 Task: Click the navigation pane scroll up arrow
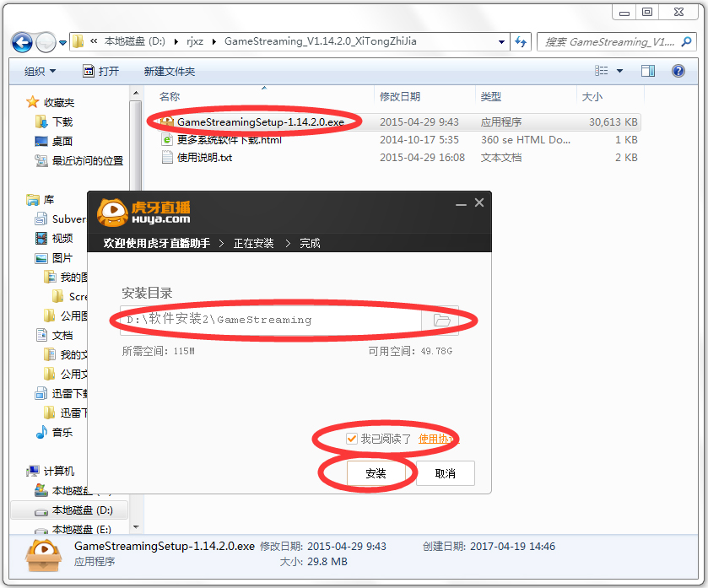[136, 93]
